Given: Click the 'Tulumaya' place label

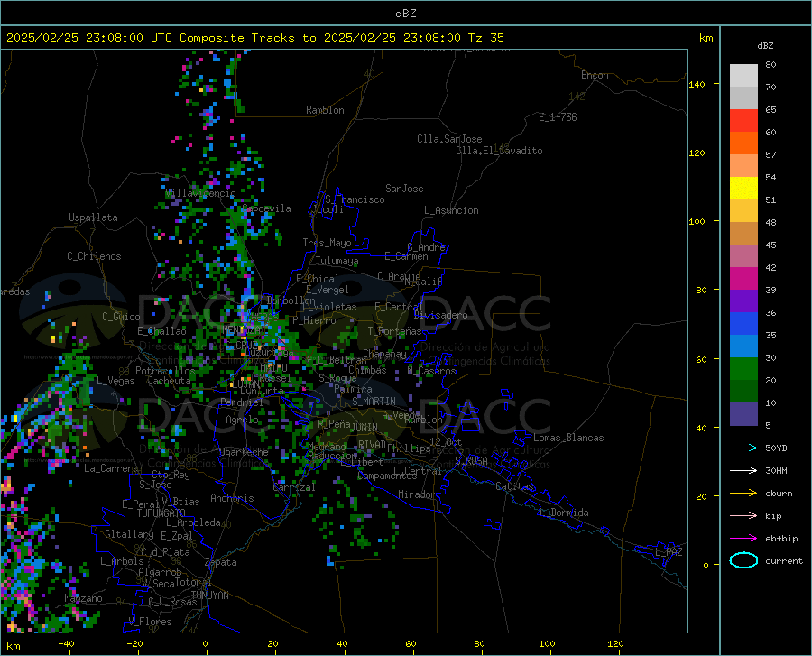Looking at the screenshot, I should point(337,261).
